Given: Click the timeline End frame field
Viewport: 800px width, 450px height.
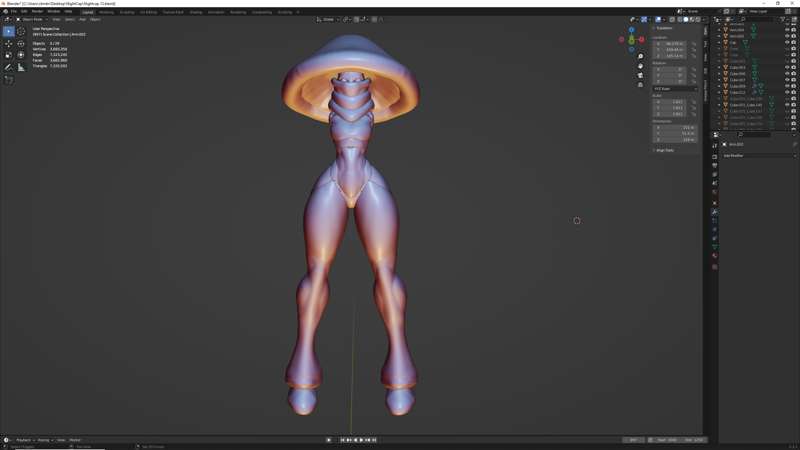Looking at the screenshot, I should (694, 440).
